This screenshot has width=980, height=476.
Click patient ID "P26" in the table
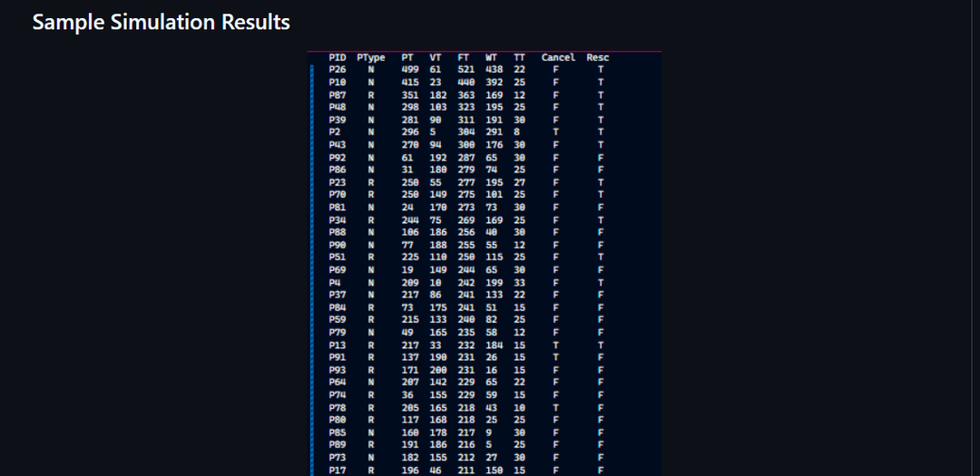coord(338,69)
